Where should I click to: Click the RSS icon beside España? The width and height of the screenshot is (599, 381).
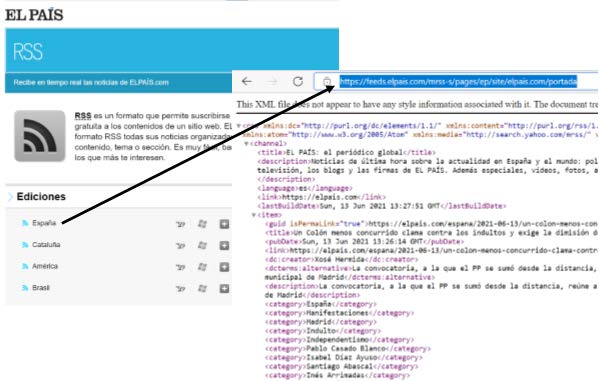25,223
